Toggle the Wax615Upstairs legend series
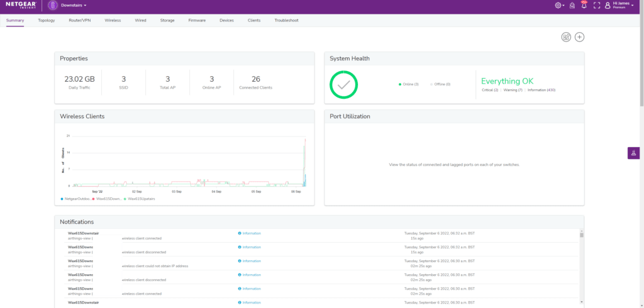This screenshot has height=308, width=644. [x=140, y=199]
